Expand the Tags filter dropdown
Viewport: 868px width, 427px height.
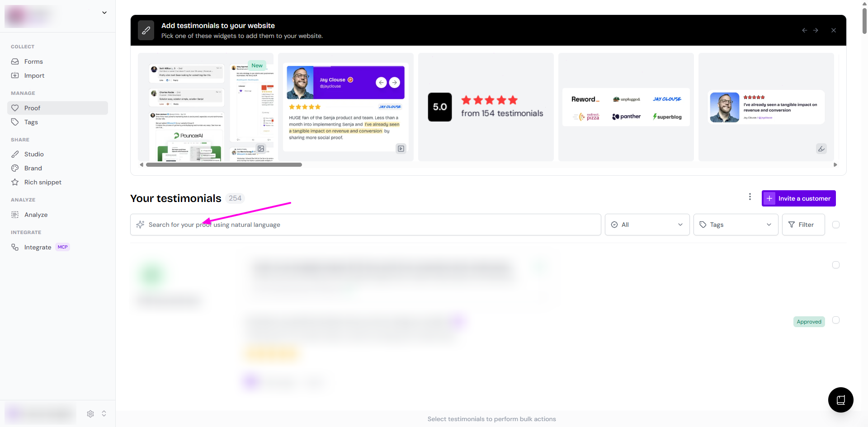[x=736, y=225]
